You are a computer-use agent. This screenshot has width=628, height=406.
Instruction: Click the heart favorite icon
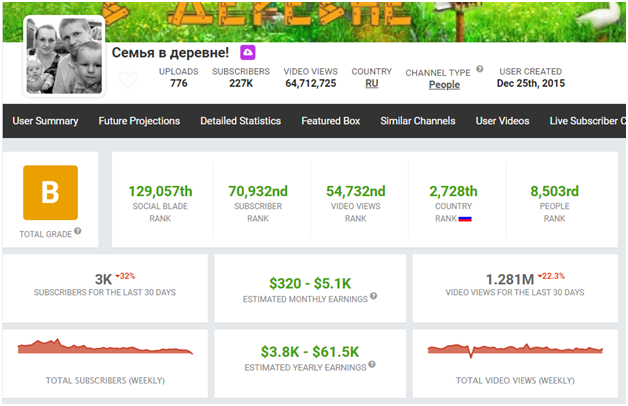pos(129,80)
